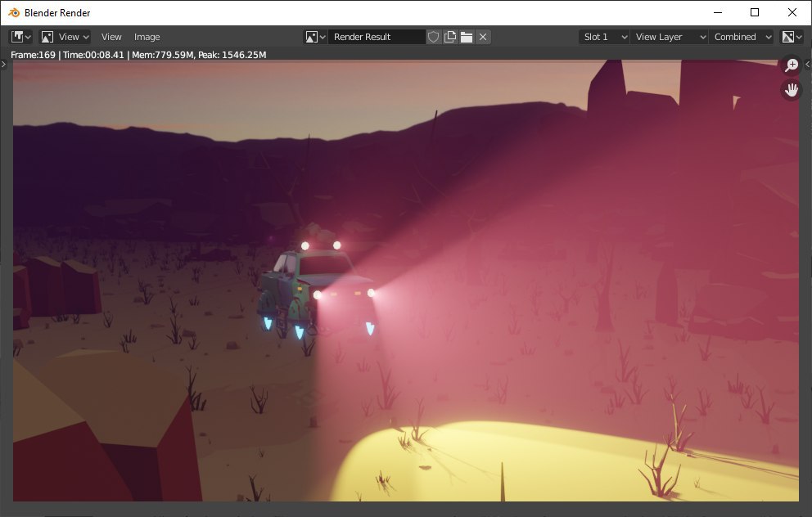Click the new image copy icon
Viewport: 812px width, 517px height.
pyautogui.click(x=450, y=37)
